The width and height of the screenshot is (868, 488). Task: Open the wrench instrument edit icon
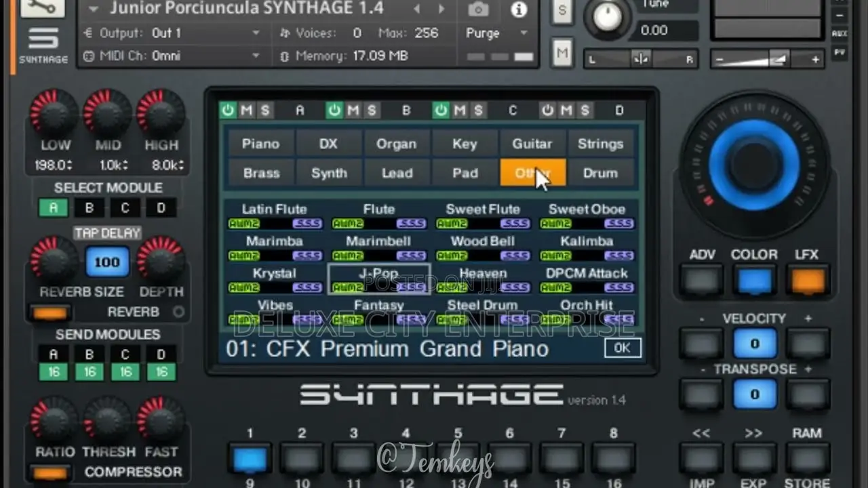43,7
